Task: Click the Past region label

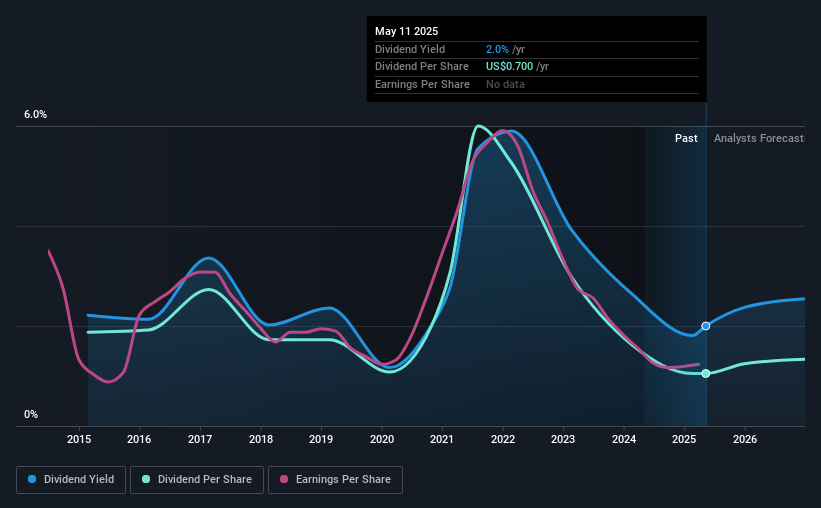Action: [686, 138]
